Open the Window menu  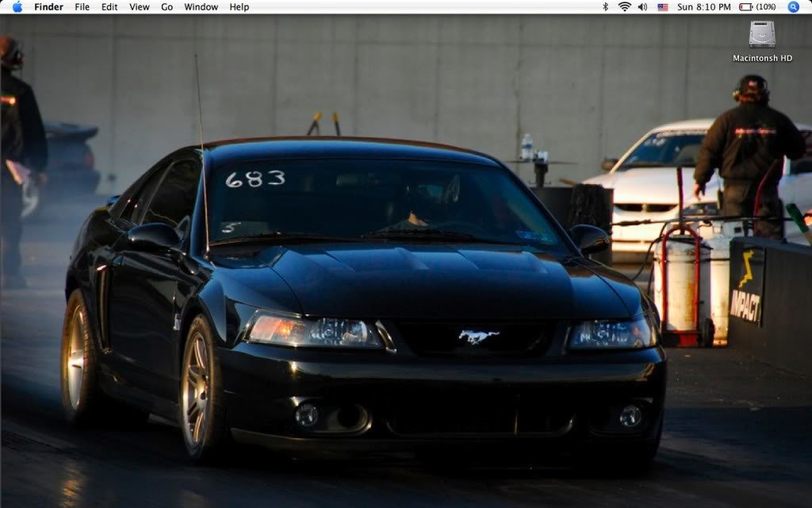pos(201,6)
